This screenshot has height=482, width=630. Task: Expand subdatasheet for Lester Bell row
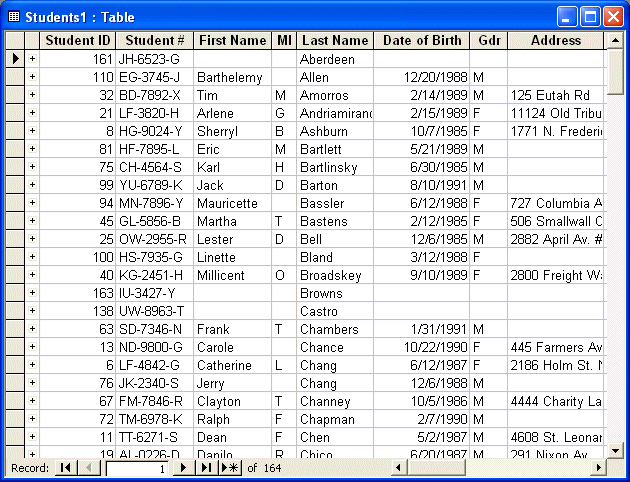point(33,239)
